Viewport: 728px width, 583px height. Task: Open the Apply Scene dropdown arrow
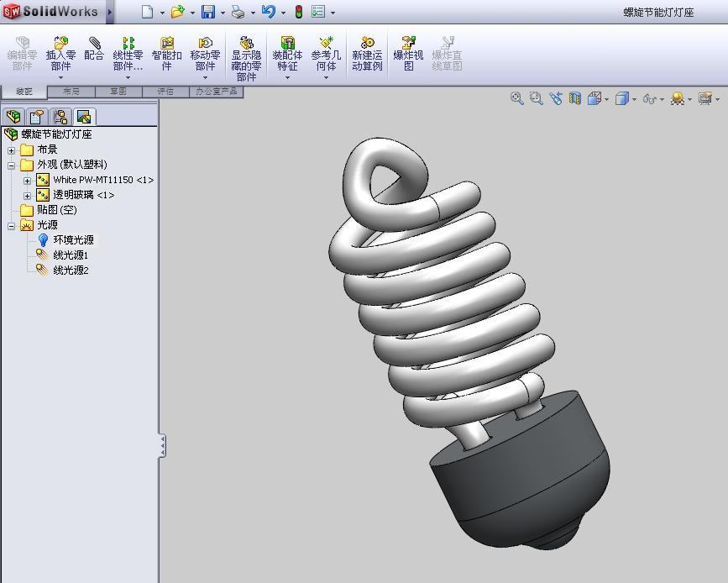[689, 99]
